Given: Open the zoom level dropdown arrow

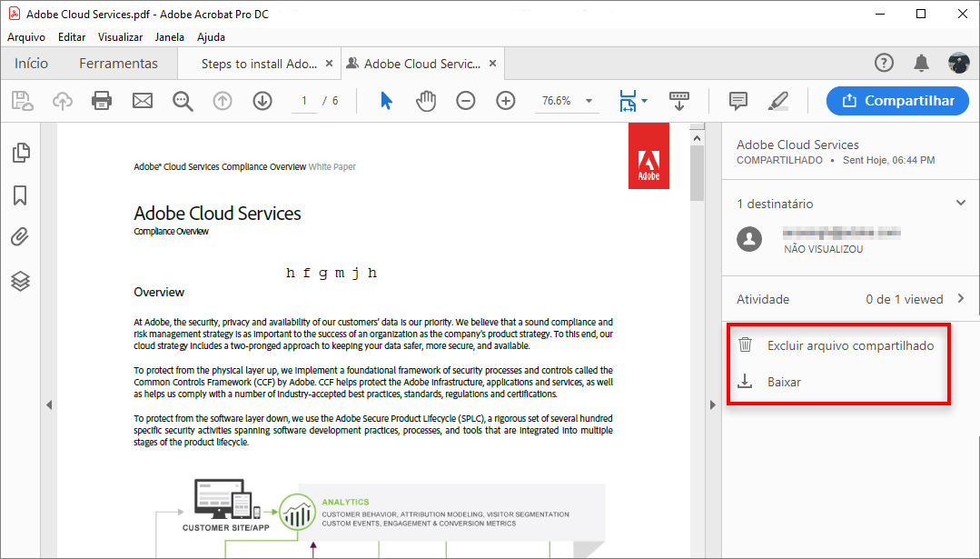Looking at the screenshot, I should click(589, 101).
